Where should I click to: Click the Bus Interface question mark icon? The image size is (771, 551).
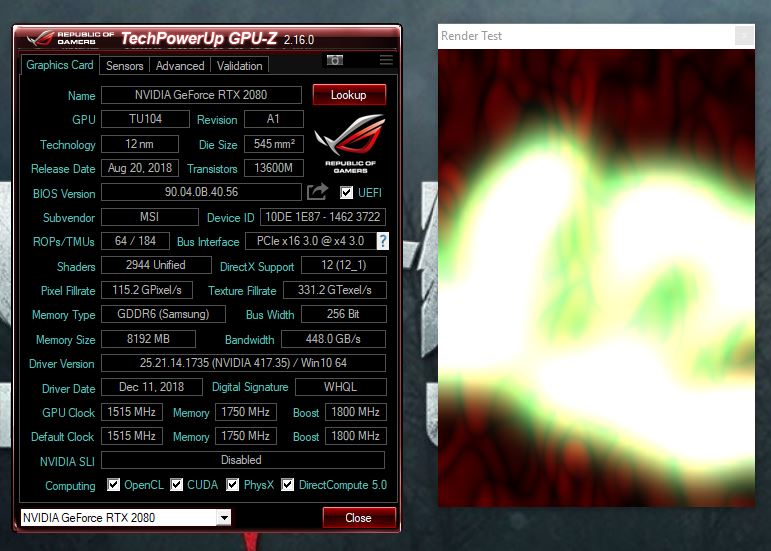pyautogui.click(x=383, y=241)
